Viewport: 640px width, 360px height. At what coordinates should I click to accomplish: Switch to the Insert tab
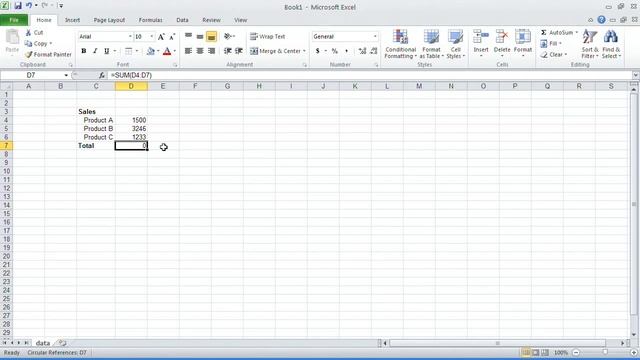point(72,20)
